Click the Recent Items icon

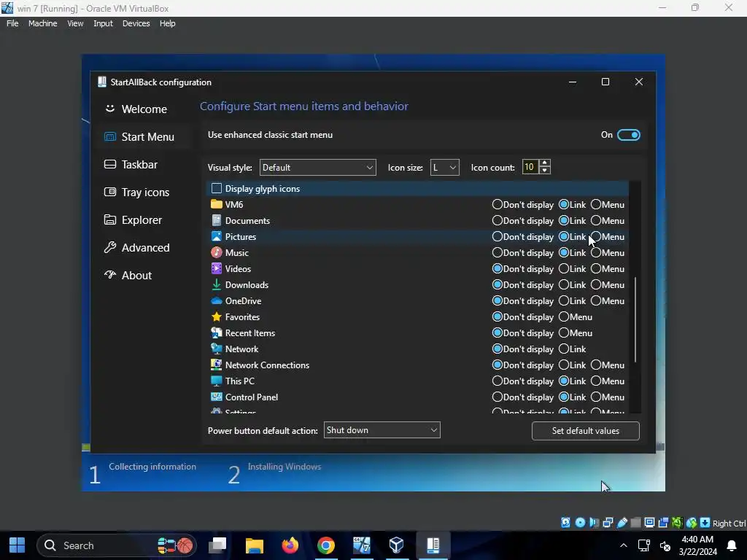pyautogui.click(x=216, y=332)
